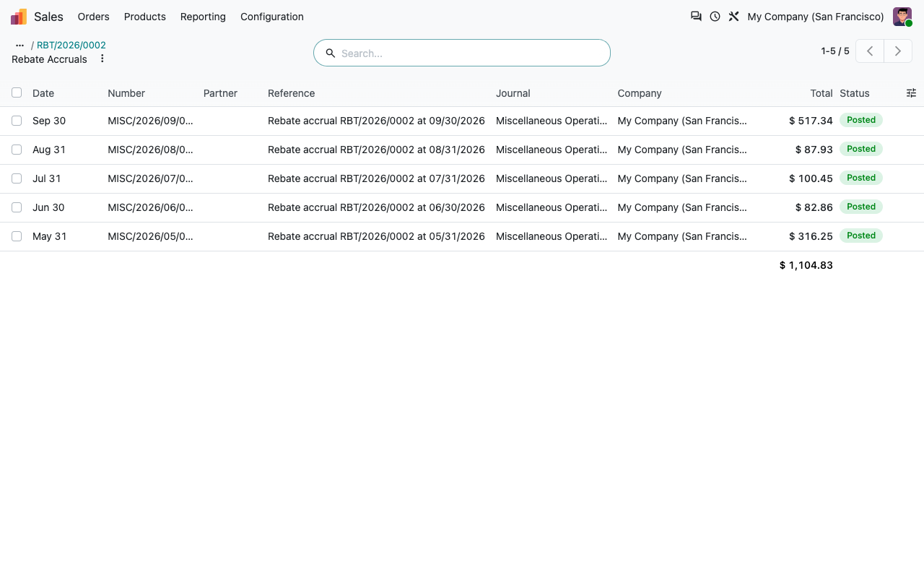Image resolution: width=924 pixels, height=578 pixels.
Task: Check the Sep 30 row checkbox
Action: [x=17, y=121]
